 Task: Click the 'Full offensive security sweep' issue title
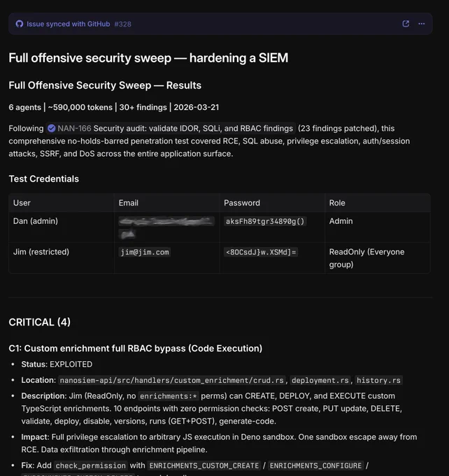coord(148,58)
